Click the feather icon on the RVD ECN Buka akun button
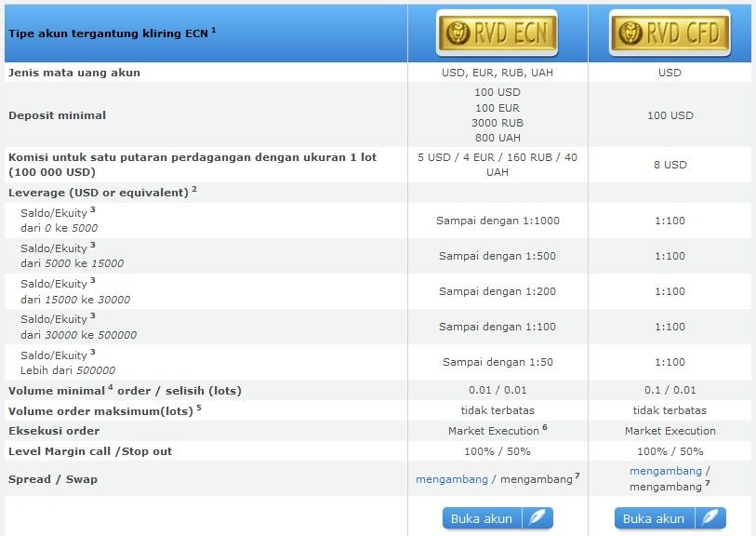 coord(537,518)
